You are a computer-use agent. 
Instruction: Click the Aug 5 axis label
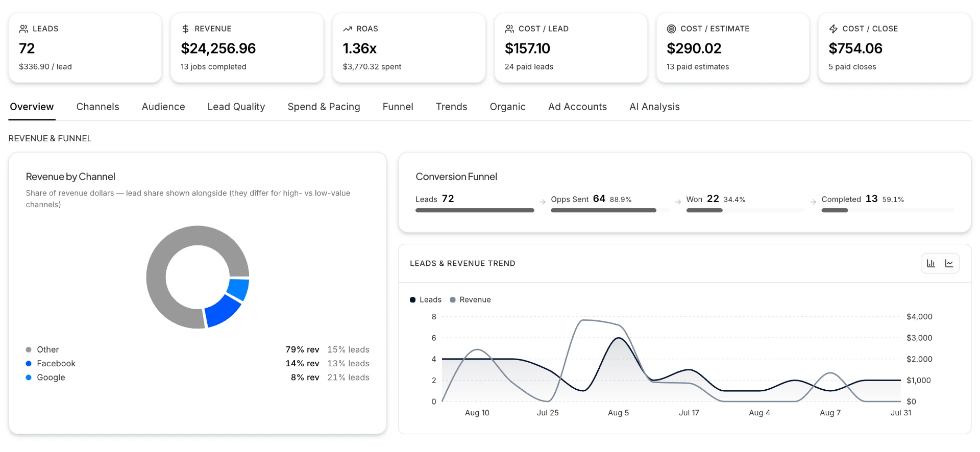(x=618, y=413)
